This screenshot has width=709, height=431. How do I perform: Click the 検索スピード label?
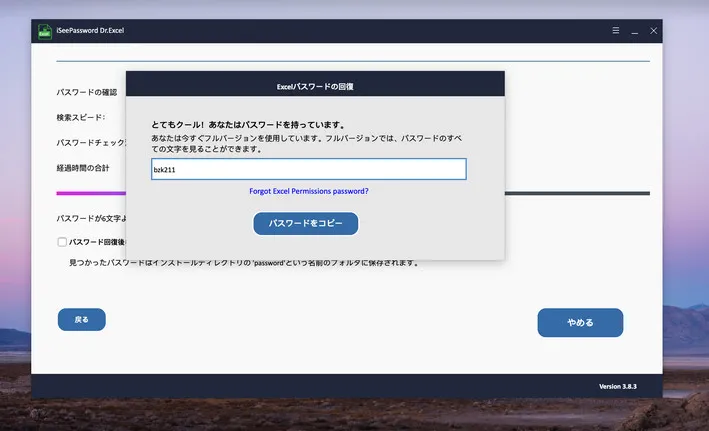(81, 118)
